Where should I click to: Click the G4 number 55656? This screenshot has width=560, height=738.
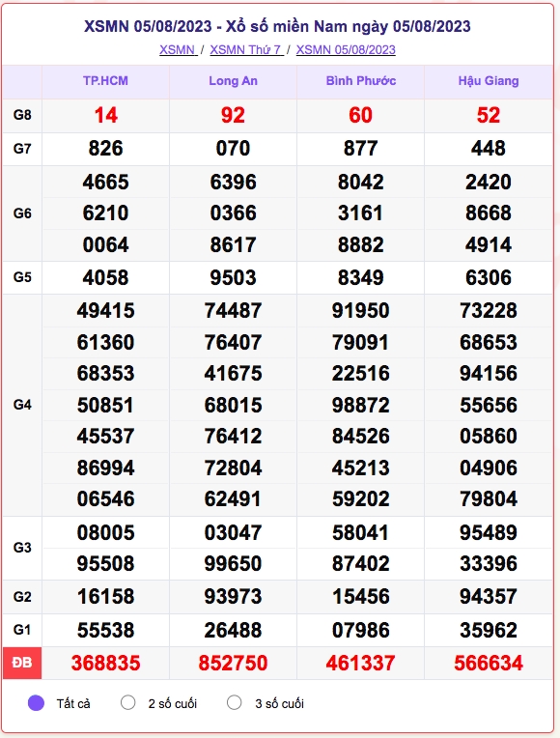[x=488, y=405]
